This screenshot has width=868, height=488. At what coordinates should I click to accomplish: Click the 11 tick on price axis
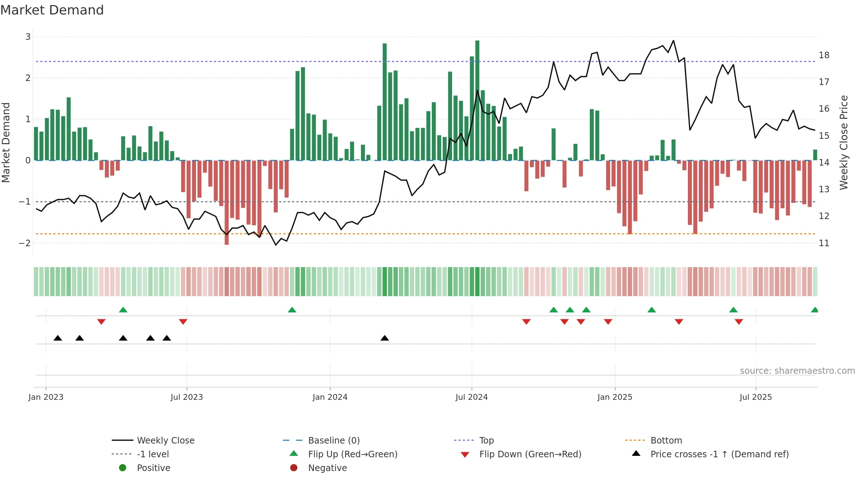[824, 243]
